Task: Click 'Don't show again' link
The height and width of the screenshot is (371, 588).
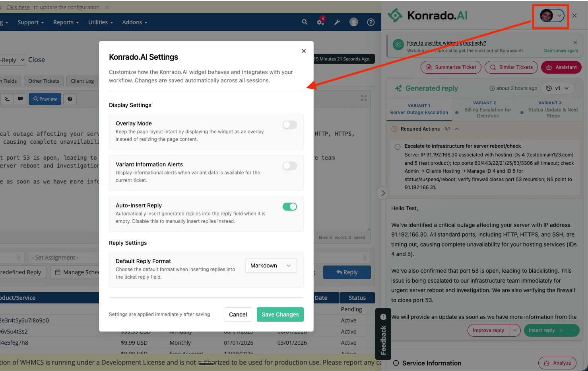Action: tap(561, 51)
